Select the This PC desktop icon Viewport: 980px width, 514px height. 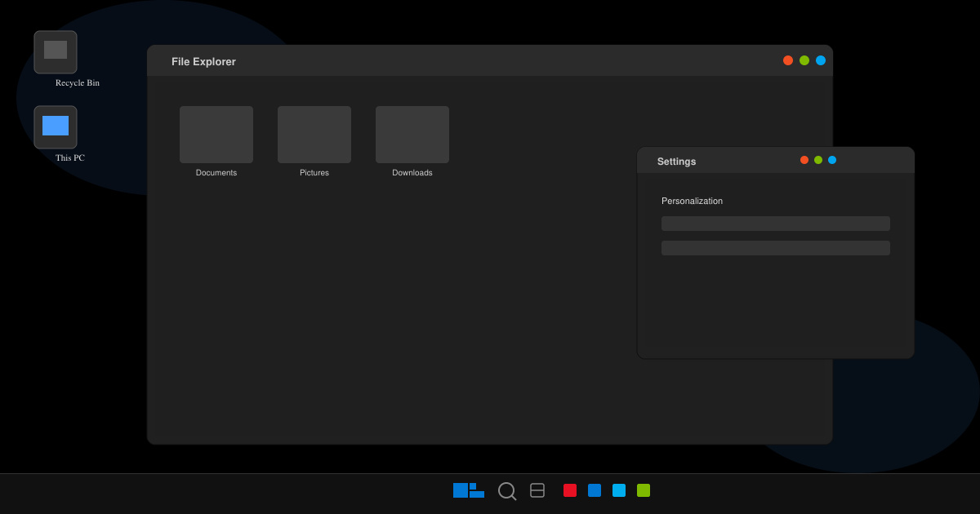tap(56, 127)
